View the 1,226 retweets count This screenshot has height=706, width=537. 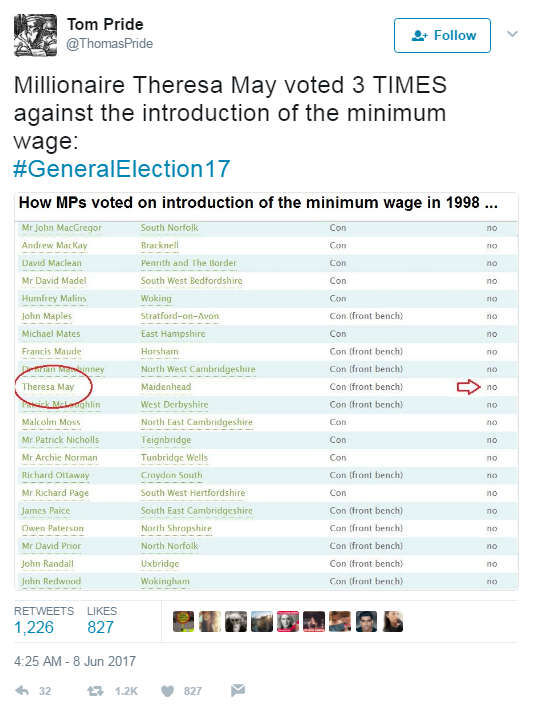click(x=34, y=627)
